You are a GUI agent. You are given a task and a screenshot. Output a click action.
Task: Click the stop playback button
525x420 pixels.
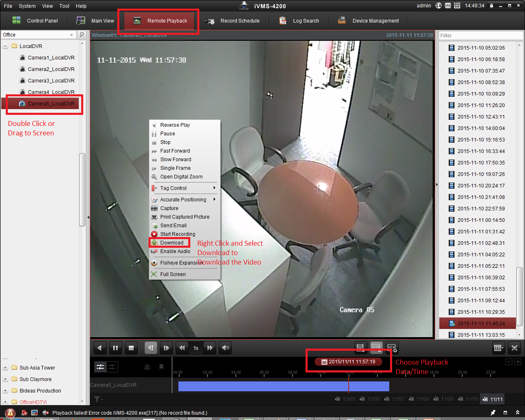[x=131, y=348]
